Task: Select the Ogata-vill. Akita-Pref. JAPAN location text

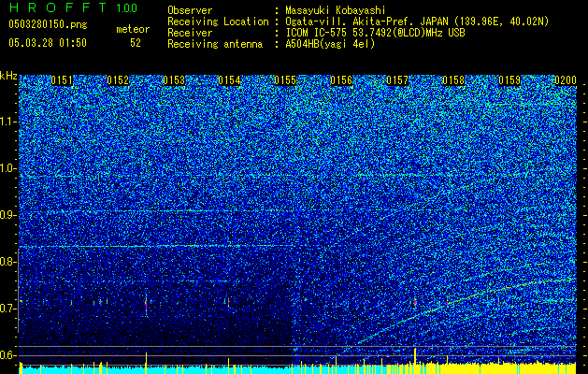Action: (417, 22)
